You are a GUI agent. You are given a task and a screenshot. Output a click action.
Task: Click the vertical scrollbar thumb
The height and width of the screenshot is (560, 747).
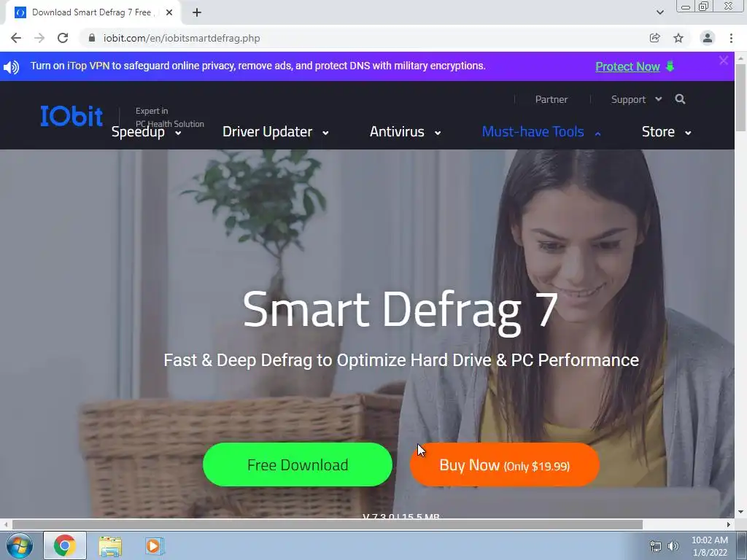(741, 97)
